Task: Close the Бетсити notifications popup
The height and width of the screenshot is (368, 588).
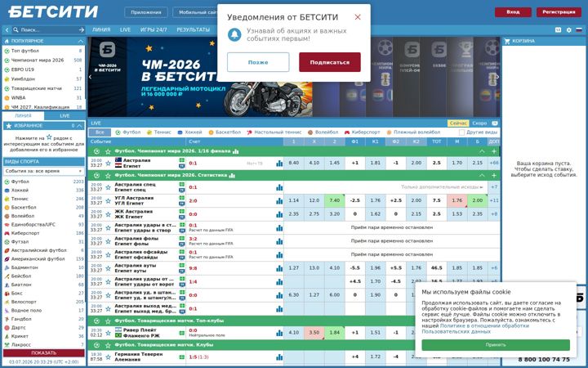Action: [358, 17]
